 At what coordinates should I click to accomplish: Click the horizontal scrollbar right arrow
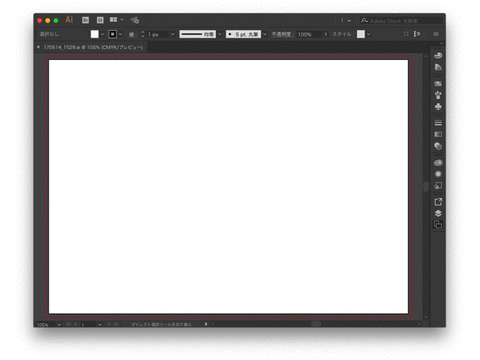(419, 324)
